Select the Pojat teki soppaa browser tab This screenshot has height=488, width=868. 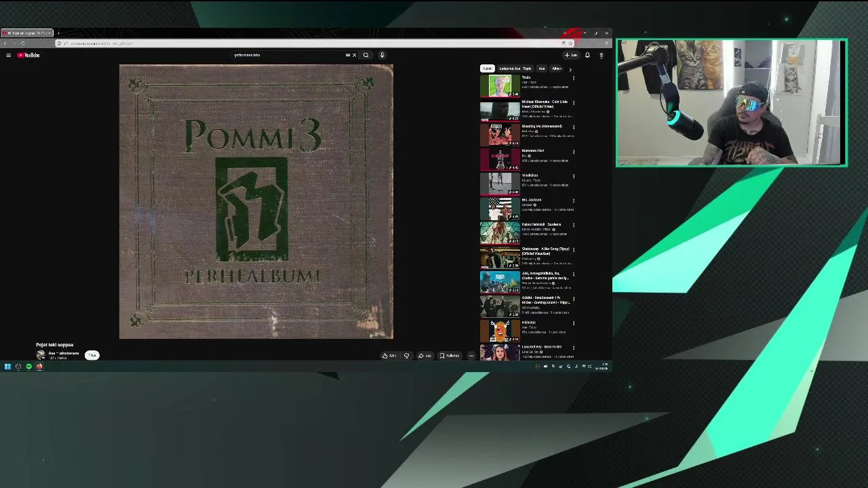tap(26, 33)
